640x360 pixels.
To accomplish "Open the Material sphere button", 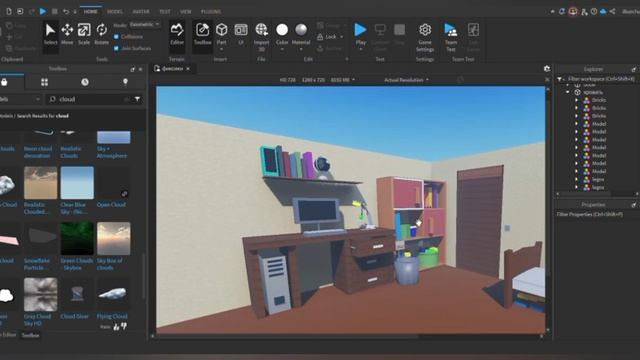I will 301,30.
